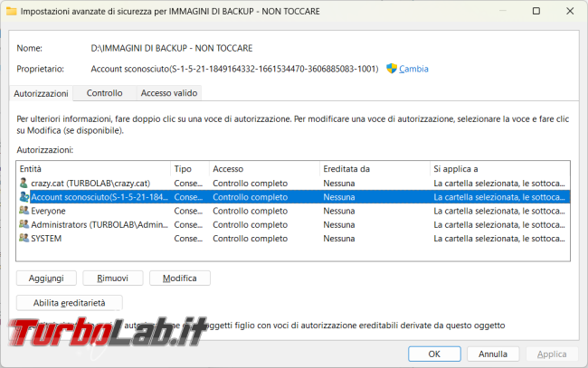Click the SYSTEM group icon
The image size is (588, 368).
[x=24, y=238]
